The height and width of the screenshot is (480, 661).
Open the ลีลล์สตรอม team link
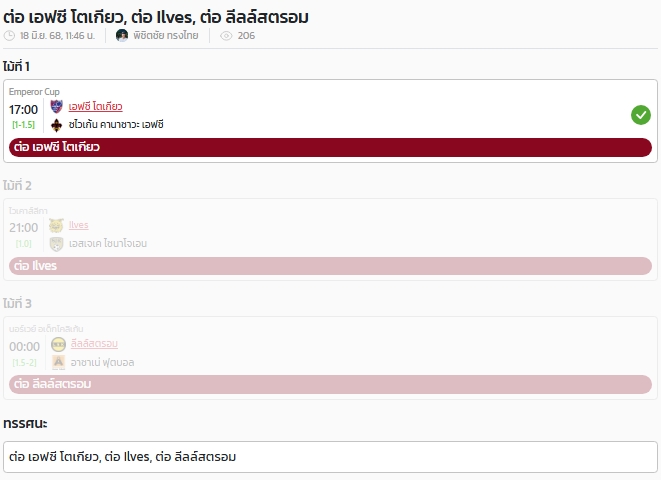click(x=94, y=344)
